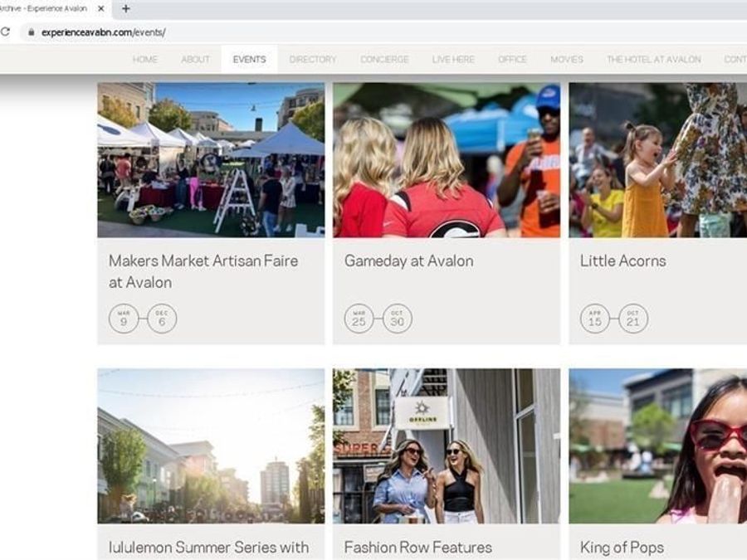The image size is (747, 560).
Task: Open the King of Pops title link
Action: [x=622, y=548]
